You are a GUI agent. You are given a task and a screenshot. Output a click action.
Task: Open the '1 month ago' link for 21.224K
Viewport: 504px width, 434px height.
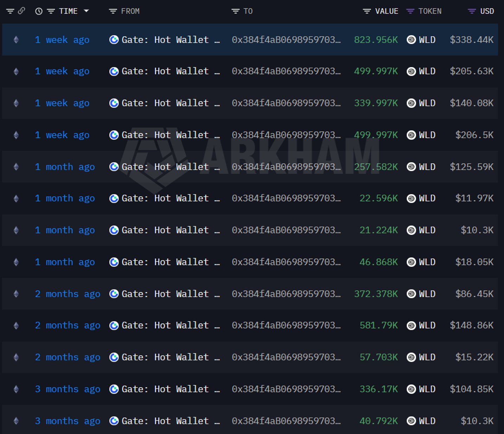coord(65,230)
